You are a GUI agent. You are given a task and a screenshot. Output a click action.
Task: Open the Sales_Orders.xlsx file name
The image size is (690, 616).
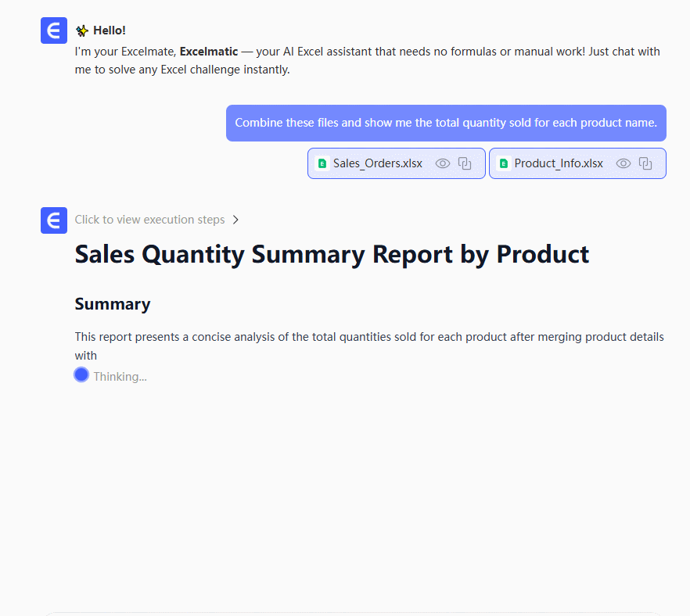tap(377, 163)
